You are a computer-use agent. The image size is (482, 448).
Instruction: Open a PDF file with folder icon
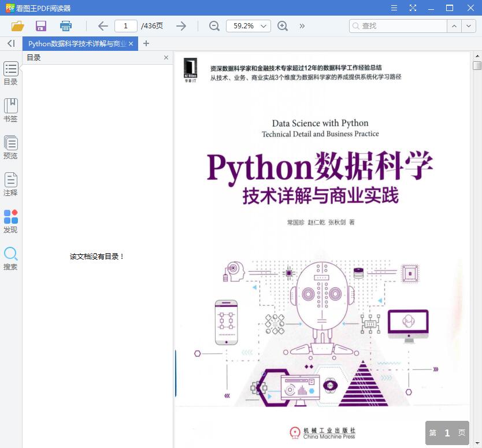17,26
